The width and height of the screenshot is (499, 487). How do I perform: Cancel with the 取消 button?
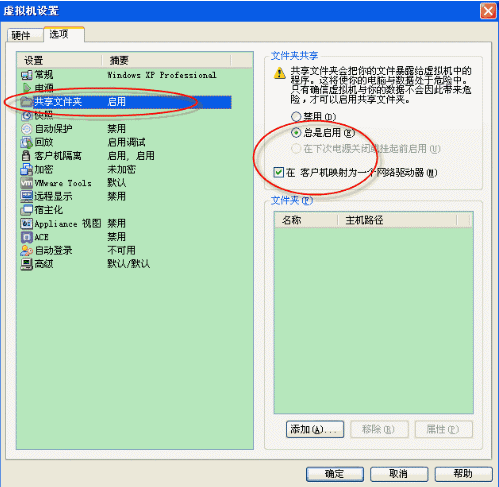coord(399,474)
